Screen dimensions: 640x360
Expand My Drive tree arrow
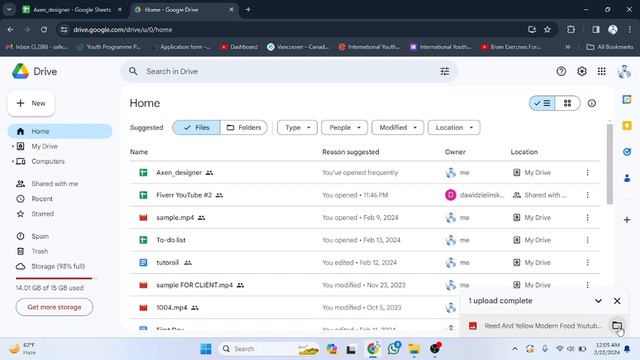(13, 146)
